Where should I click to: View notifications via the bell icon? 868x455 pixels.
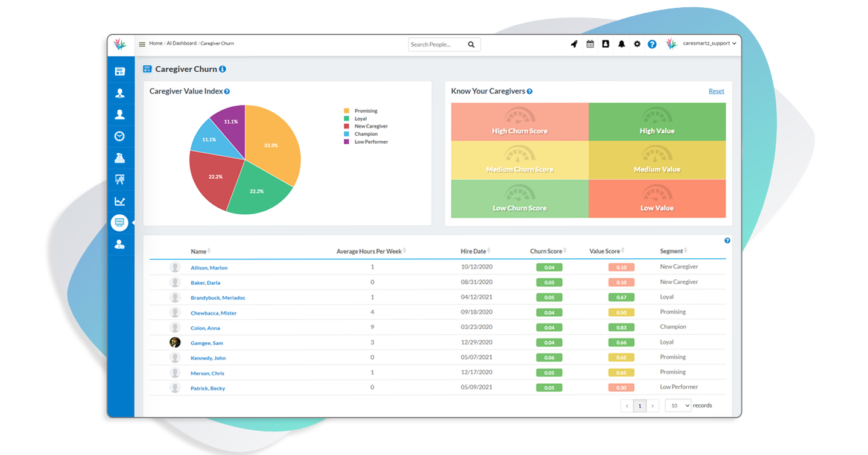coord(621,43)
